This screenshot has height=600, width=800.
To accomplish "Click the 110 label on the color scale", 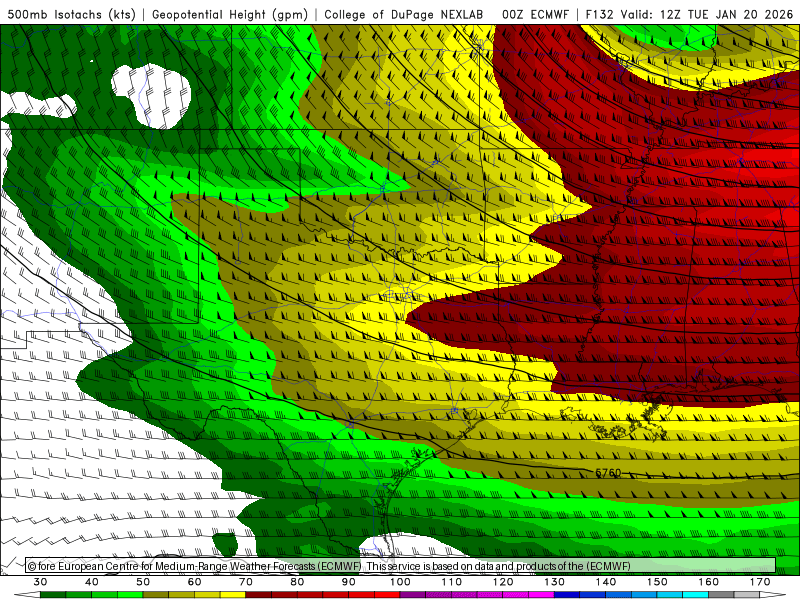I will [x=452, y=582].
